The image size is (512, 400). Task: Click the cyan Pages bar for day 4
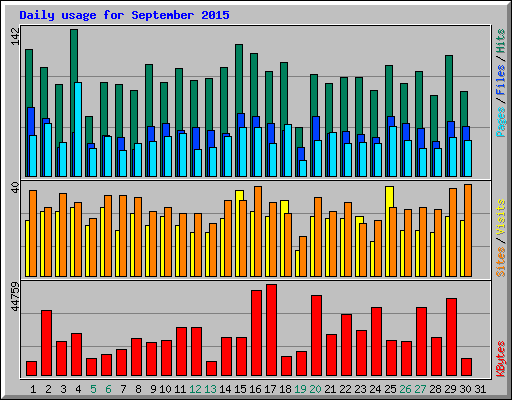[78, 130]
